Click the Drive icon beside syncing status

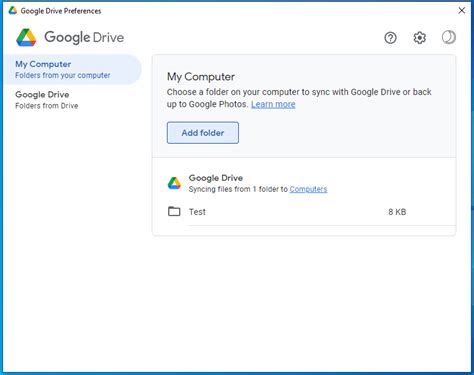click(174, 183)
